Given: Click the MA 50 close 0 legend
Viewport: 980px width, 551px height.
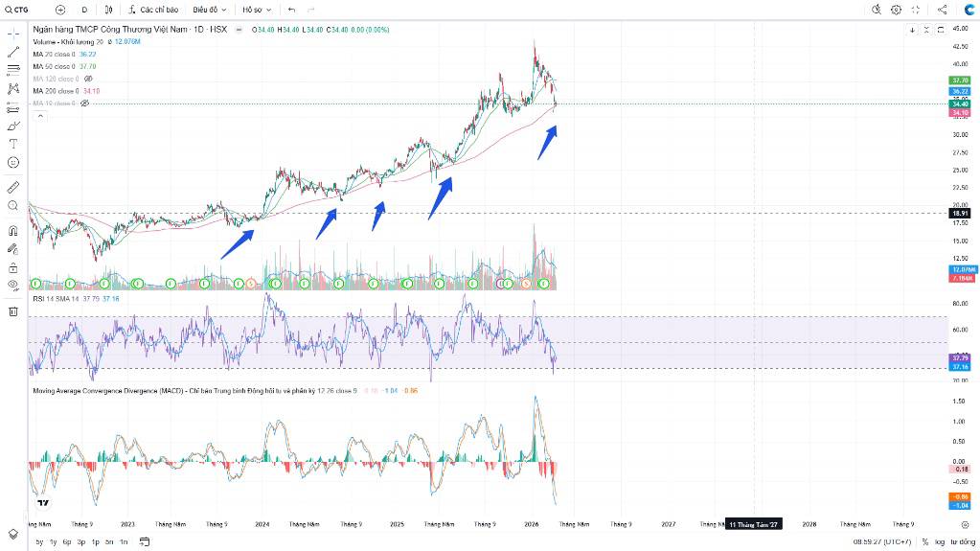Looking at the screenshot, I should (55, 66).
